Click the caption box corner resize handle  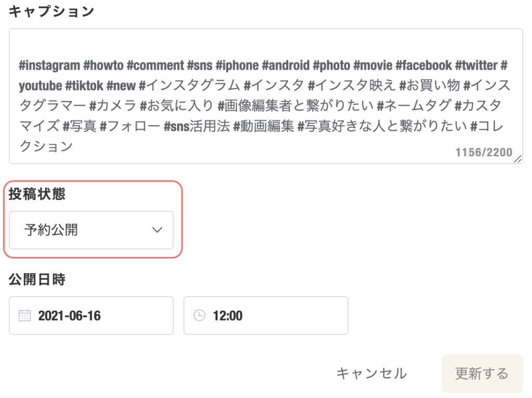tap(518, 159)
